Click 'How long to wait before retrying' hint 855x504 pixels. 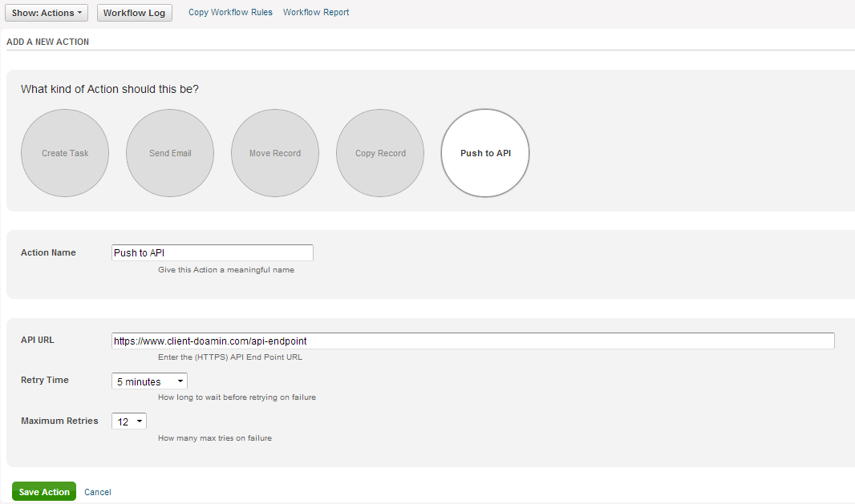237,397
